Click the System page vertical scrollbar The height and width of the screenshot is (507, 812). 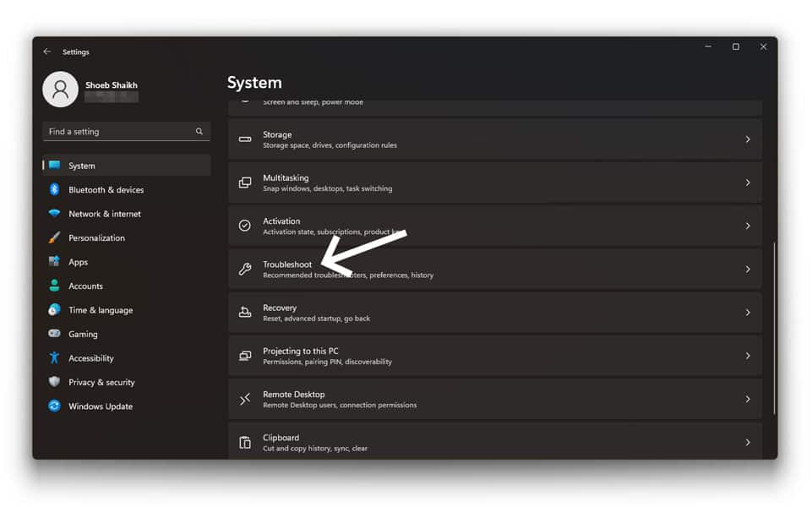click(x=774, y=327)
